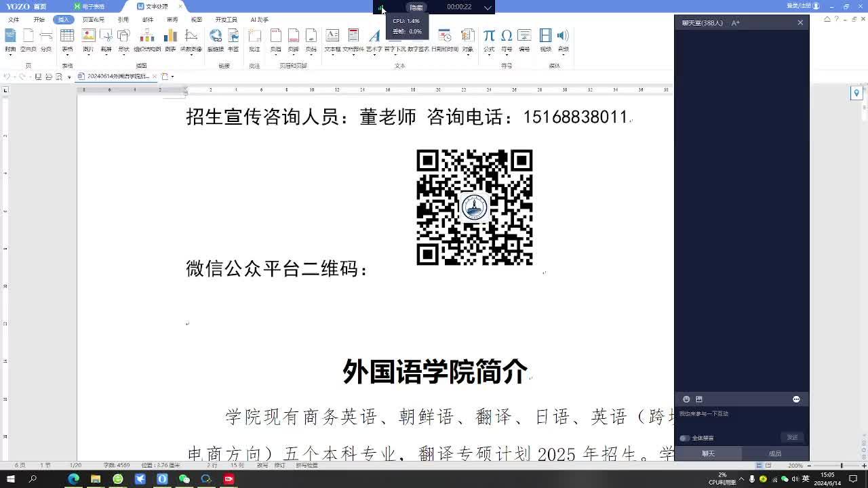The width and height of the screenshot is (868, 488).
Task: Click the Hide (隐藏) button on recording bar
Action: (x=416, y=7)
